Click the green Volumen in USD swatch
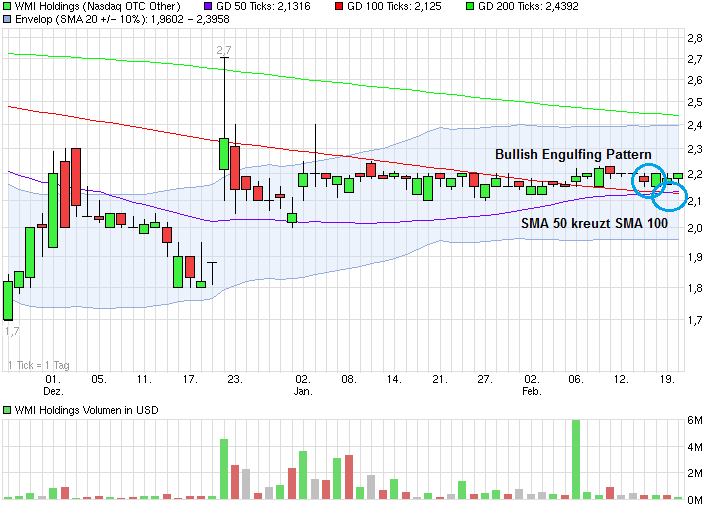This screenshot has height=508, width=726. point(7,410)
